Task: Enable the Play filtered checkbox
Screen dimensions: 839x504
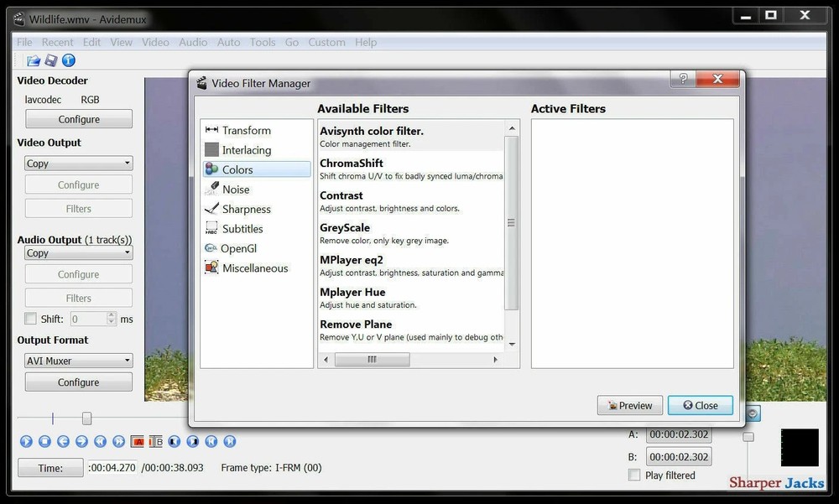Action: tap(634, 475)
